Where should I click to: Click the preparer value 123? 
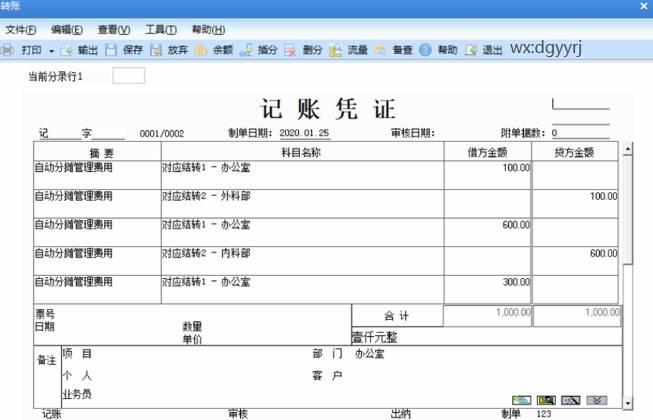(x=544, y=414)
